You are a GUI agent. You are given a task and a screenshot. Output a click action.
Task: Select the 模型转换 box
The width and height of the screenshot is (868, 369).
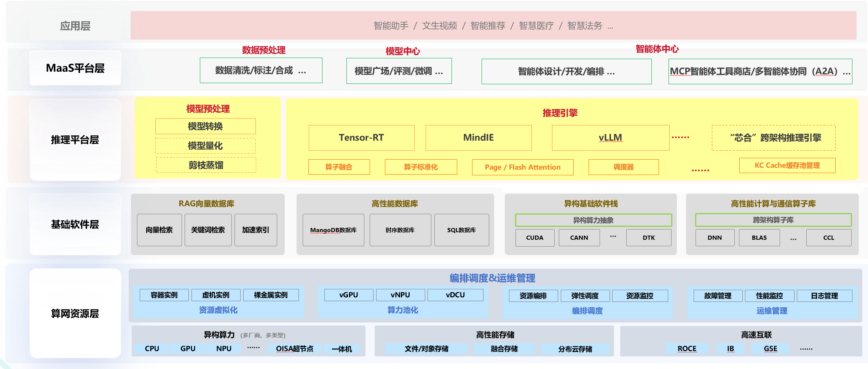point(205,126)
